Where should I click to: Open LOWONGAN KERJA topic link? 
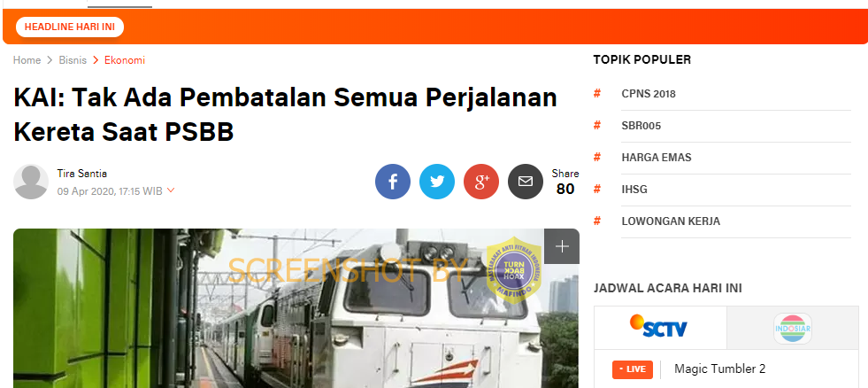671,221
